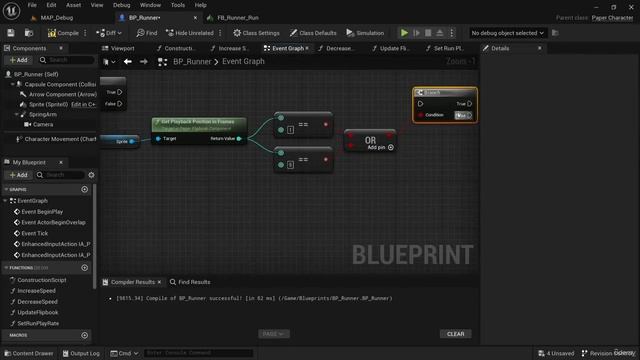This screenshot has width=640, height=360.
Task: Toggle Hide Unrelated nodes
Action: click(x=190, y=33)
